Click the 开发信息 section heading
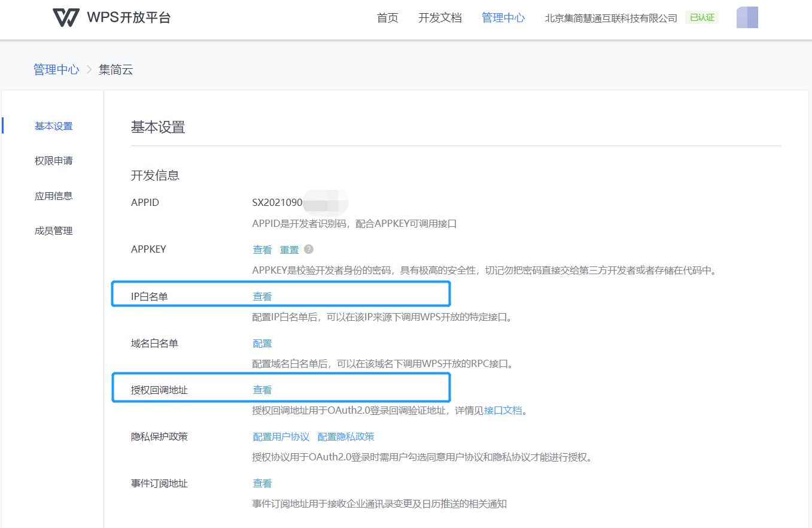 156,175
